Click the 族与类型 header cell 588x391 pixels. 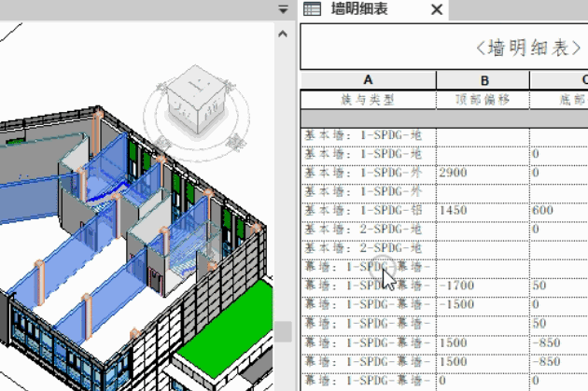point(368,99)
